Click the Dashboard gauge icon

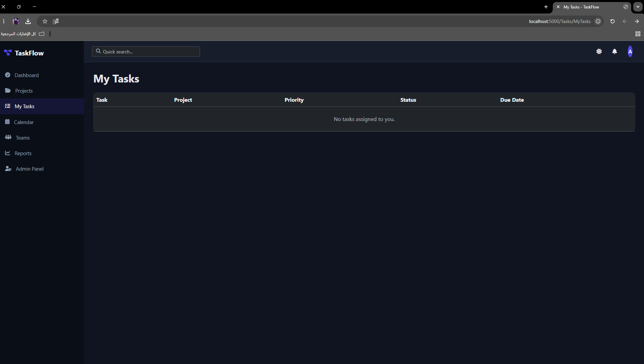[x=7, y=75]
